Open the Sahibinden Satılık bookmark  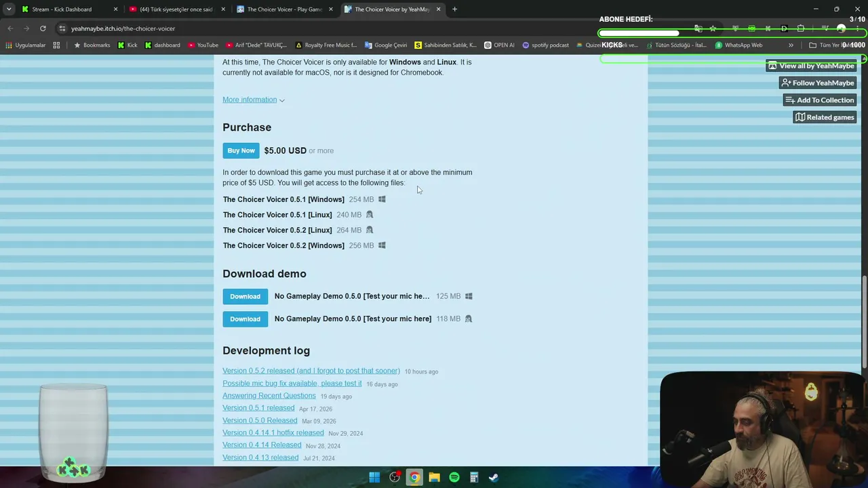click(446, 45)
